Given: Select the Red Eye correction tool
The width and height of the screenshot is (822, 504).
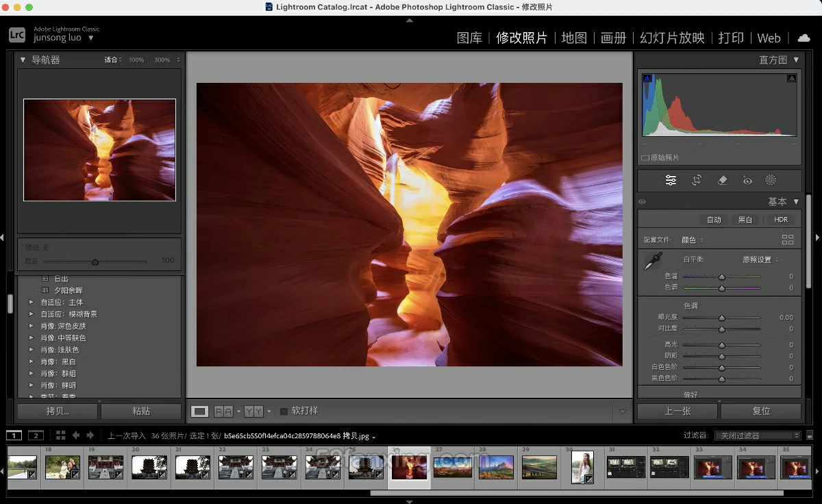Looking at the screenshot, I should (x=747, y=181).
